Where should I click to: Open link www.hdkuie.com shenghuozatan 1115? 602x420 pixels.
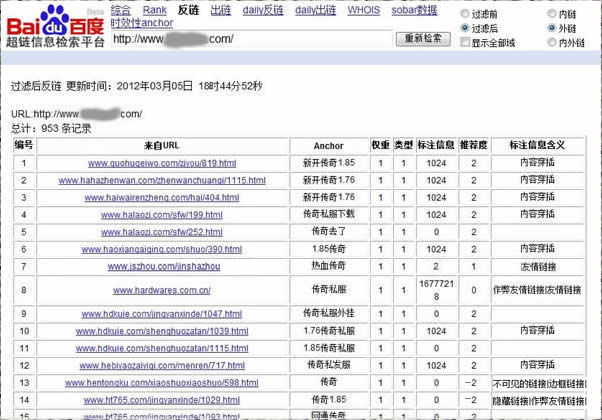pyautogui.click(x=162, y=349)
